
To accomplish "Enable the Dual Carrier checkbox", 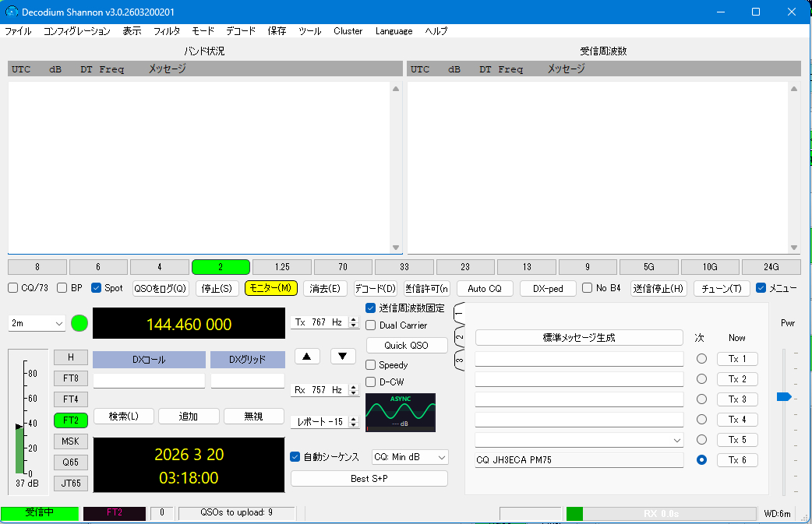I will click(372, 325).
